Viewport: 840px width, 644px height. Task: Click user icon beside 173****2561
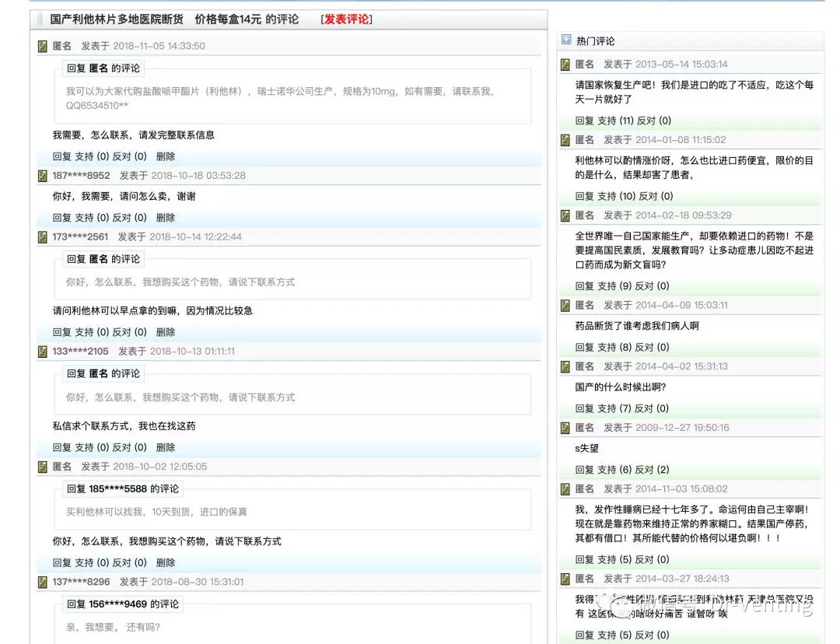click(x=43, y=236)
